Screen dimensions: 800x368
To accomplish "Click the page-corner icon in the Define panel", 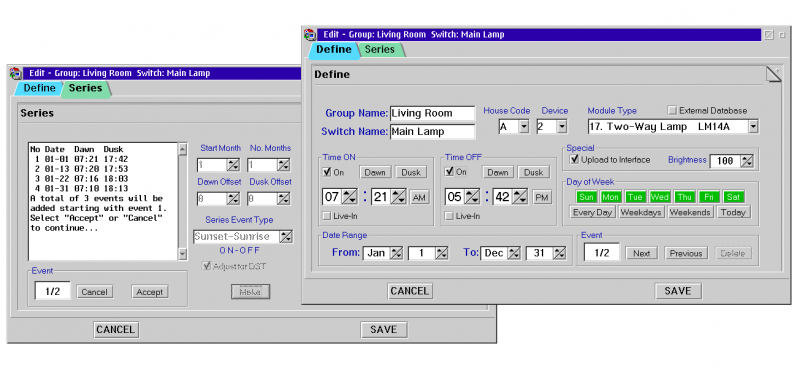I will coord(773,75).
